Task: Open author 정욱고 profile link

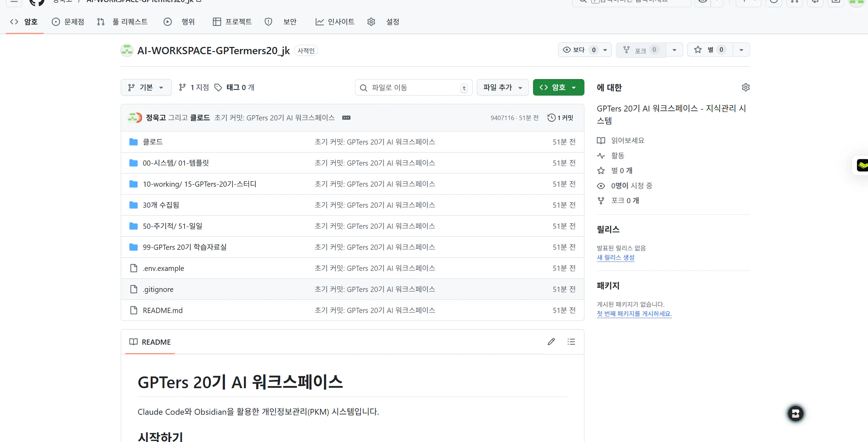Action: [x=156, y=118]
